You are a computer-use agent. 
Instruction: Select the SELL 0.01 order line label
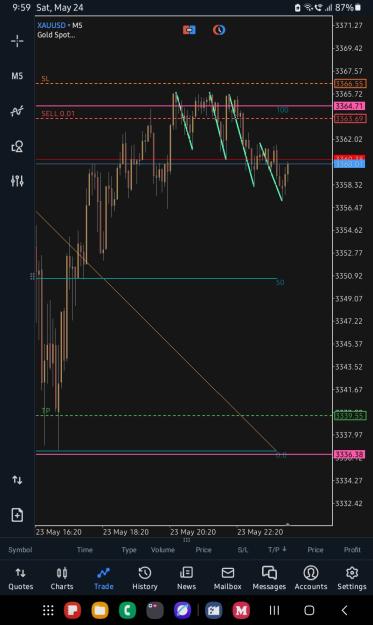click(58, 114)
